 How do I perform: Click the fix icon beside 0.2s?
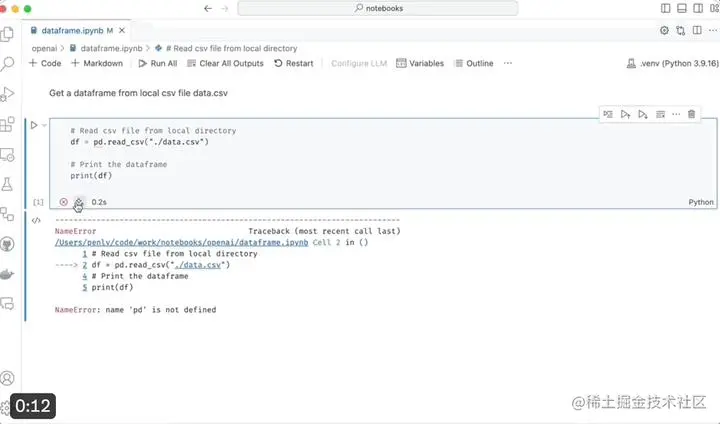point(79,202)
